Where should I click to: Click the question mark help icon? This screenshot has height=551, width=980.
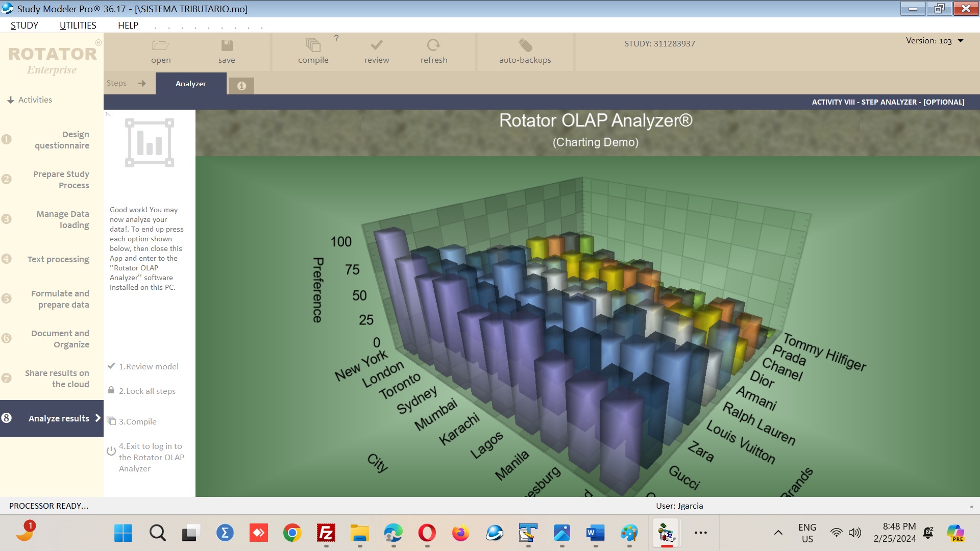(x=336, y=38)
